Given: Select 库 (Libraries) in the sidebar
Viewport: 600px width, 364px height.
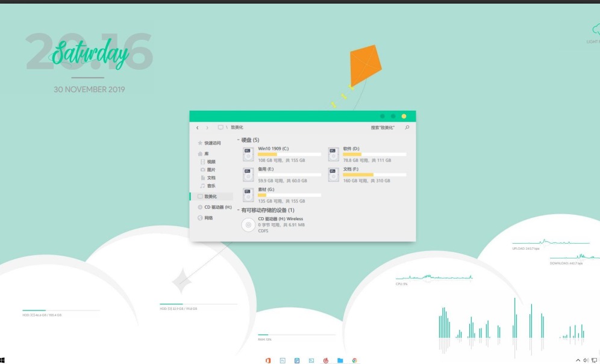Looking at the screenshot, I should pos(203,153).
